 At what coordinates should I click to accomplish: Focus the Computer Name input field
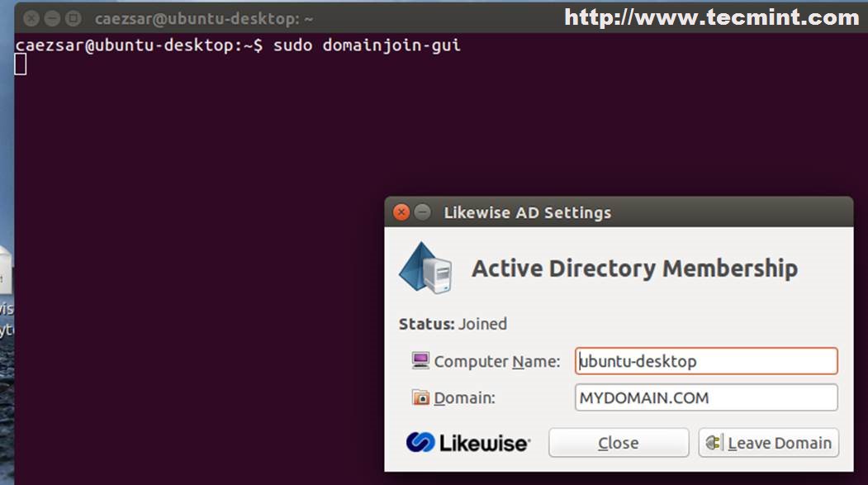[x=706, y=361]
